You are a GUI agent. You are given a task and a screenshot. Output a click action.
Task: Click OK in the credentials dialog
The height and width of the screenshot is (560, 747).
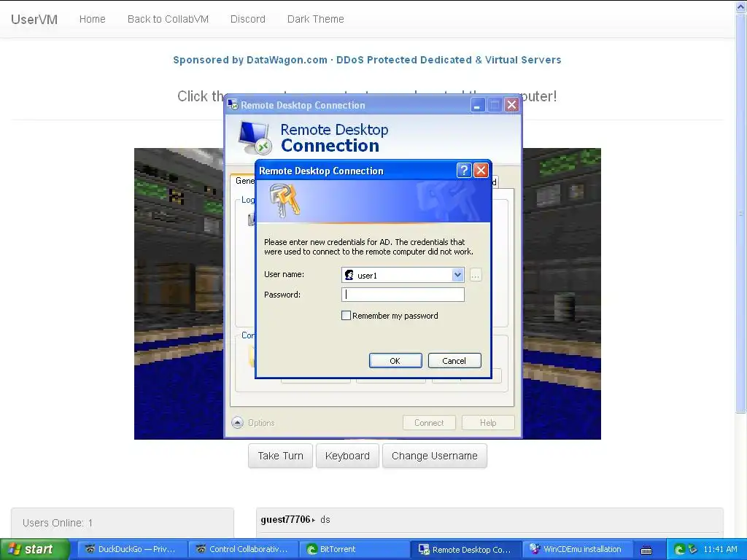pyautogui.click(x=395, y=360)
